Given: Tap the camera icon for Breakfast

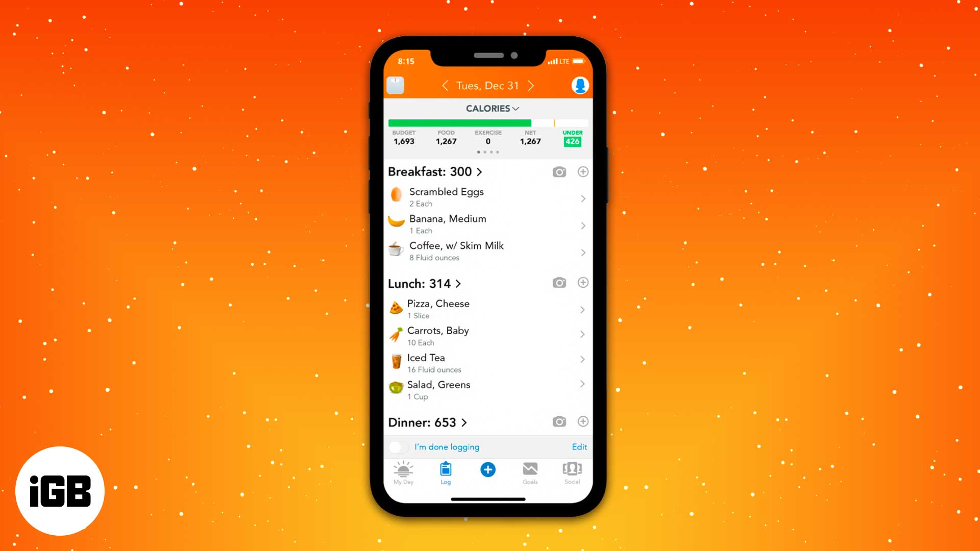Looking at the screenshot, I should pyautogui.click(x=559, y=171).
